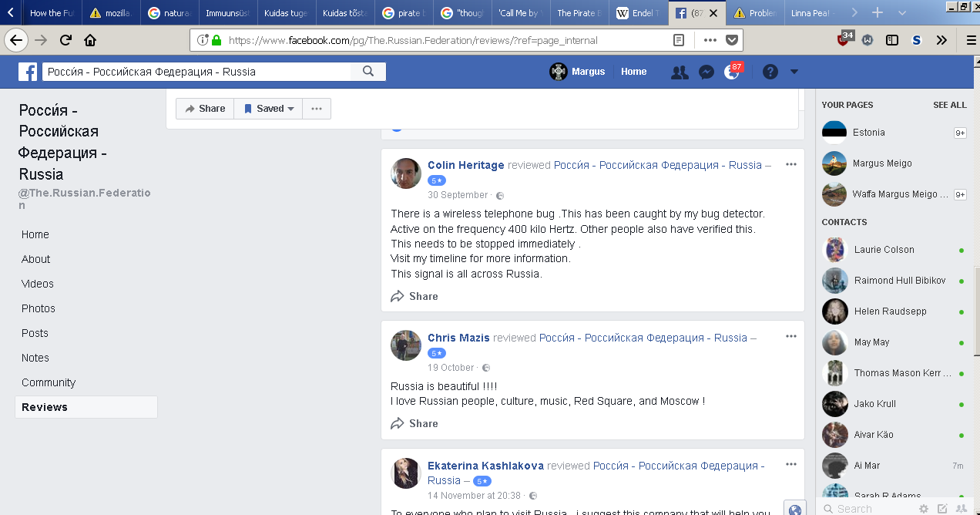
Task: Click the 19 October review date
Action: (x=451, y=368)
